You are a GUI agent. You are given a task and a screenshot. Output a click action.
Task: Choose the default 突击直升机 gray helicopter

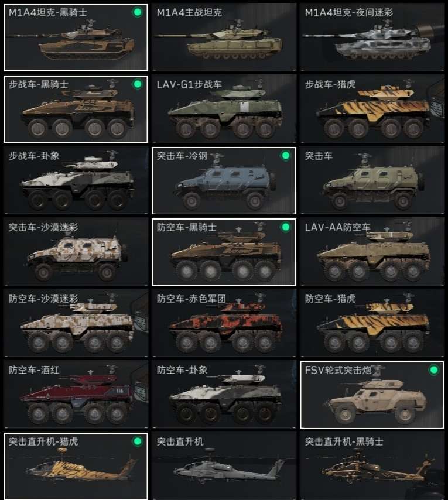224,466
